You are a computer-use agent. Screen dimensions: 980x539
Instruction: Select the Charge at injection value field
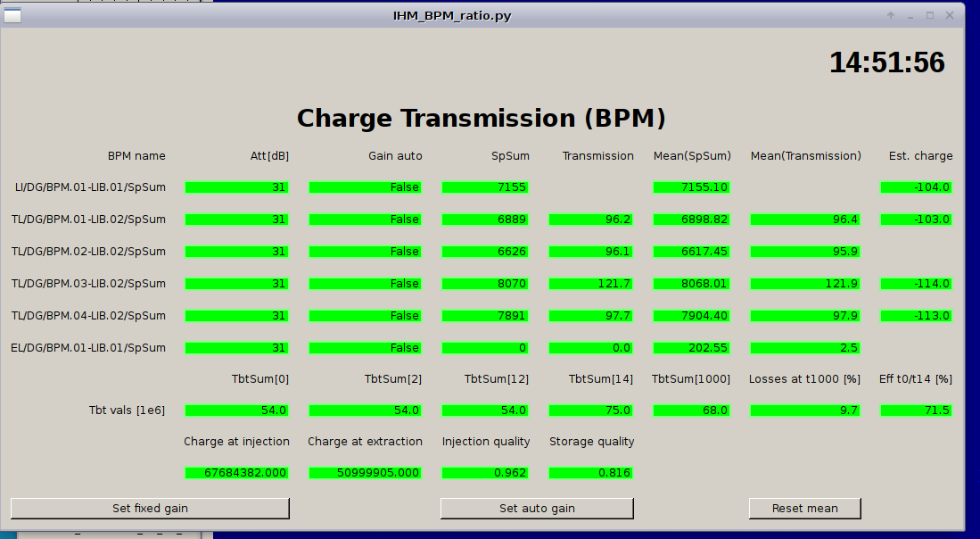click(236, 473)
